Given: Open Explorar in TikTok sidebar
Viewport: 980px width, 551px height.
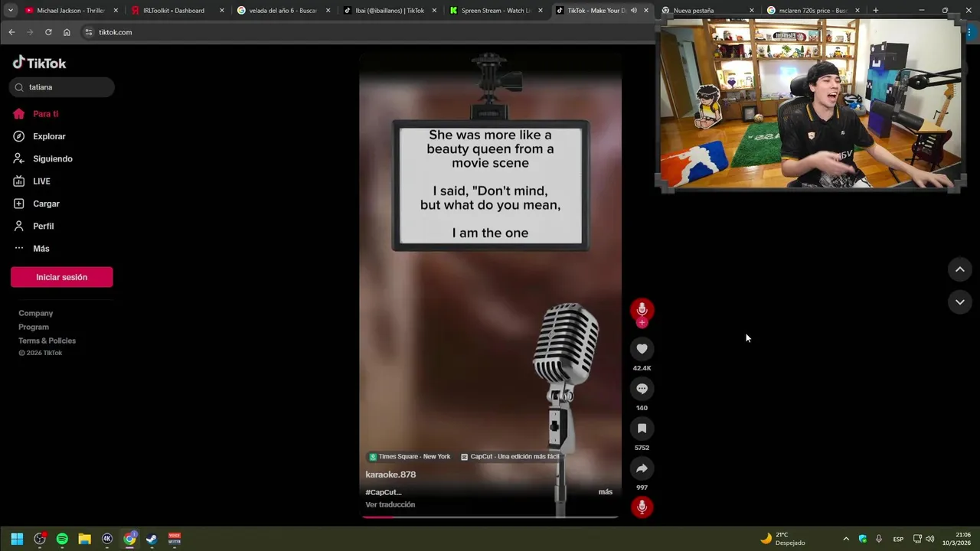Looking at the screenshot, I should pos(40,136).
